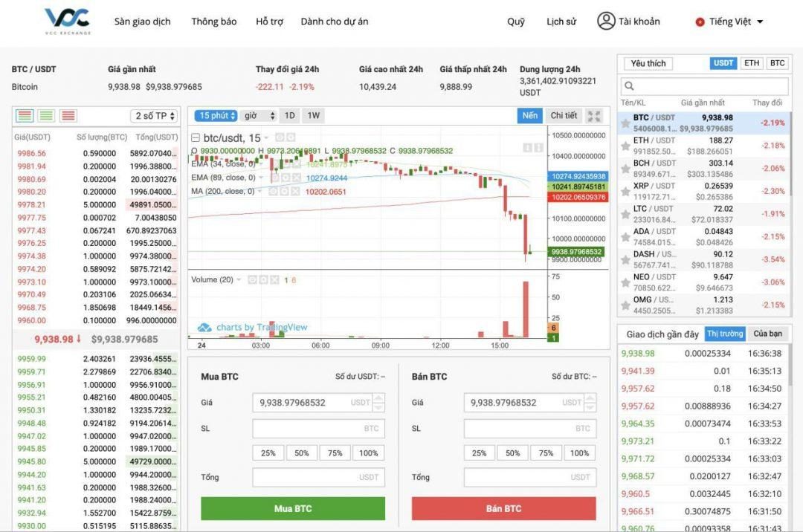Open Thông báo menu

pos(214,22)
